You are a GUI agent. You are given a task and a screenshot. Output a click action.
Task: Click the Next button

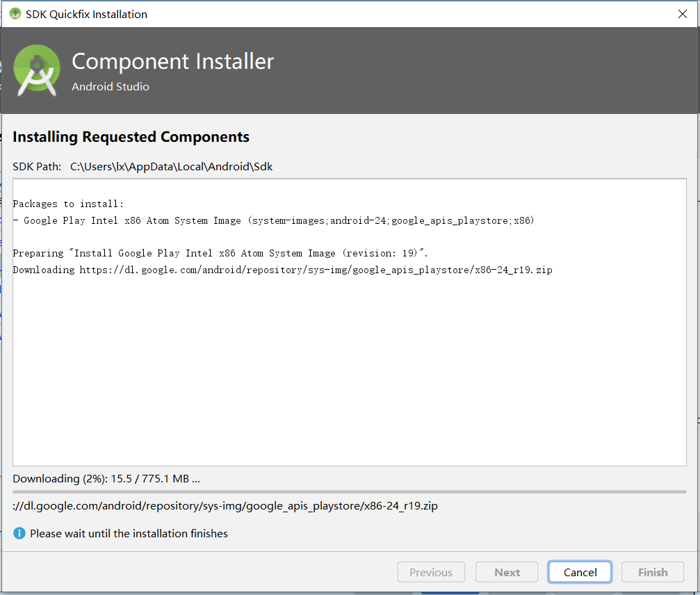[x=507, y=572]
